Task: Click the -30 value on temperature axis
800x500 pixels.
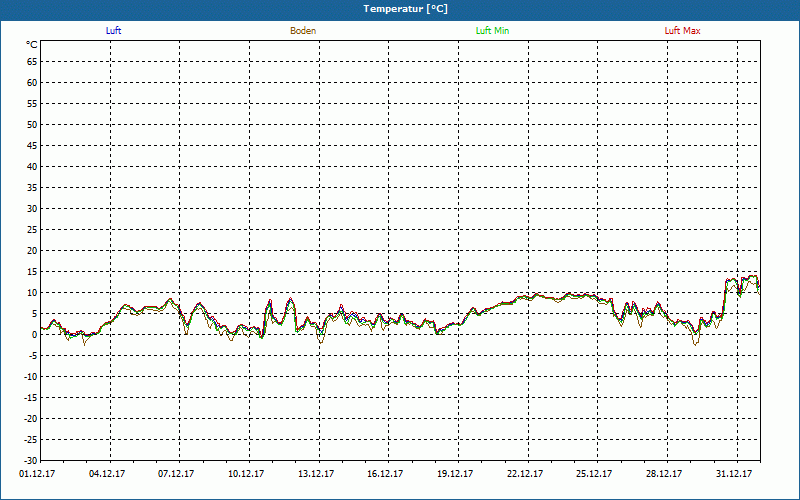Action: 31,460
